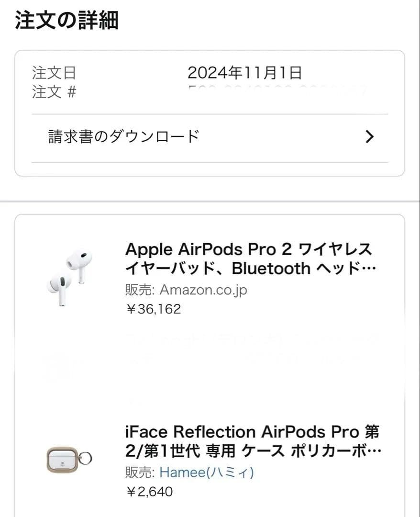Click the 販売: label before Hamee

(140, 472)
